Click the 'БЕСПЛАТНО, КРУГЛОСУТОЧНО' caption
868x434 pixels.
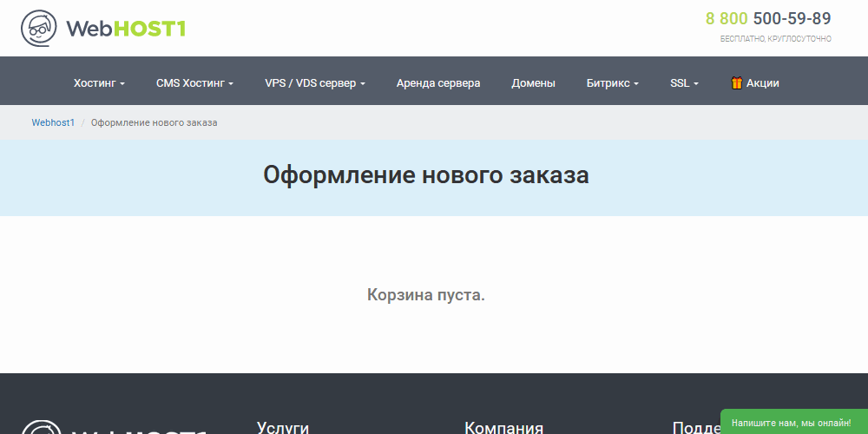tap(775, 39)
